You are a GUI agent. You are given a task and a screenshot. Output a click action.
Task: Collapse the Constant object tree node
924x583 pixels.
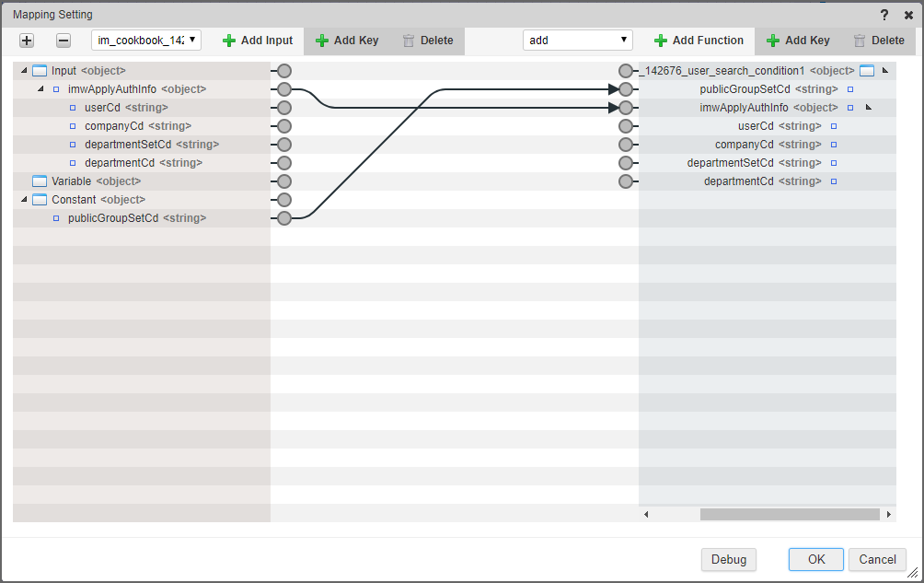pyautogui.click(x=24, y=200)
